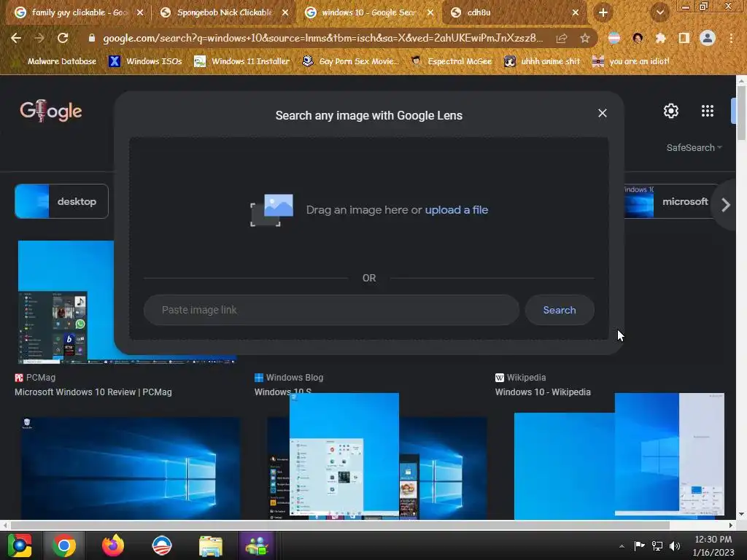
Task: Open the Obama logo taskbar app
Action: tap(162, 545)
